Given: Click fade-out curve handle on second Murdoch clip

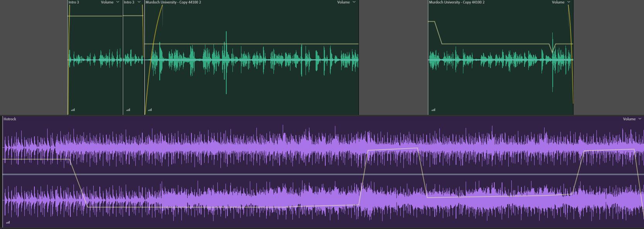Looking at the screenshot, I should click(x=568, y=5).
